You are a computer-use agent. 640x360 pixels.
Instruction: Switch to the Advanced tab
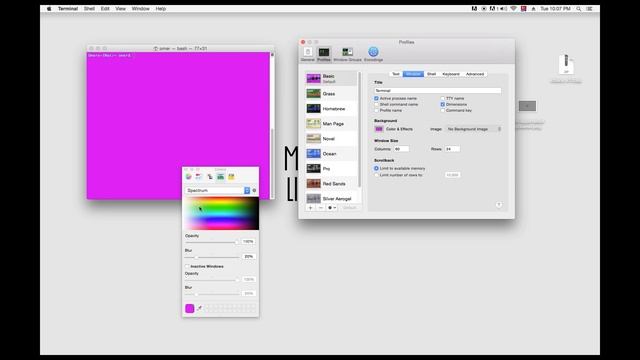(x=475, y=74)
